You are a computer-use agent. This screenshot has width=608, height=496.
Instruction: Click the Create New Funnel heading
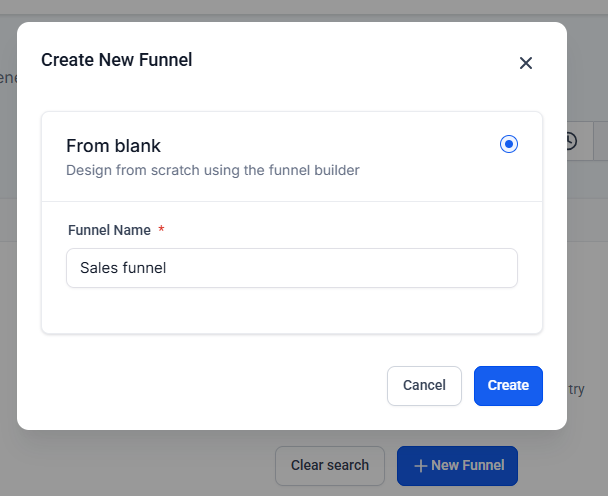coord(116,60)
